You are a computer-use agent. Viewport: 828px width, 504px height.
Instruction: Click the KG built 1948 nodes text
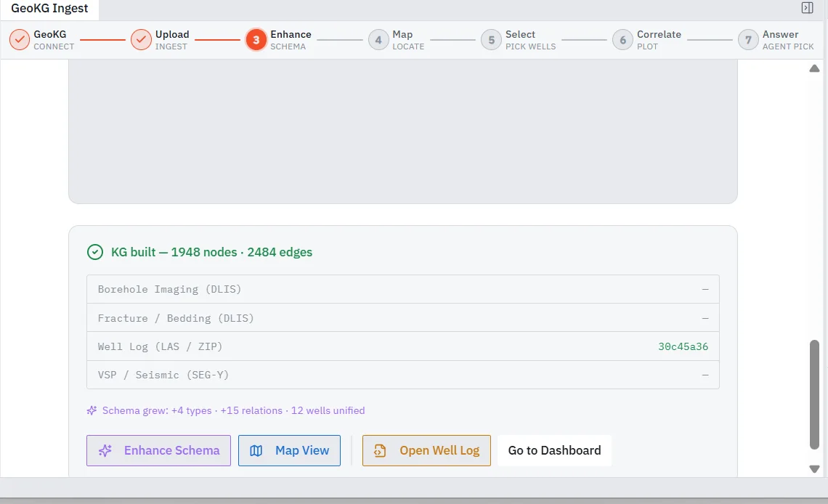[211, 252]
